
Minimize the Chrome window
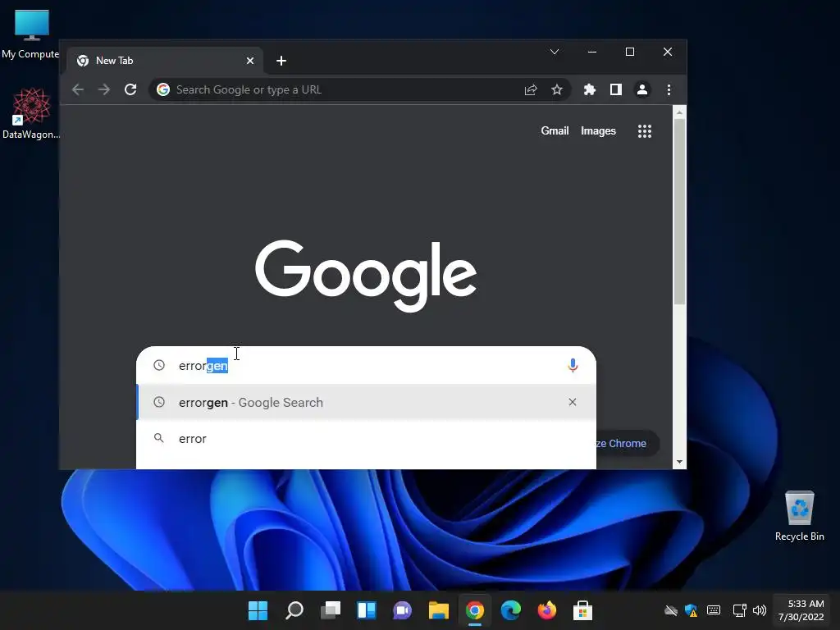592,52
